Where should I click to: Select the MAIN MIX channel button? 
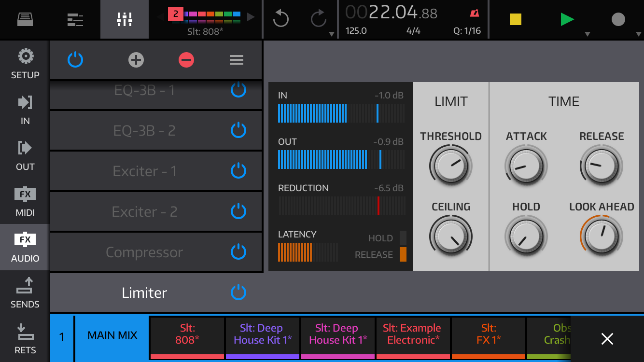pos(112,335)
